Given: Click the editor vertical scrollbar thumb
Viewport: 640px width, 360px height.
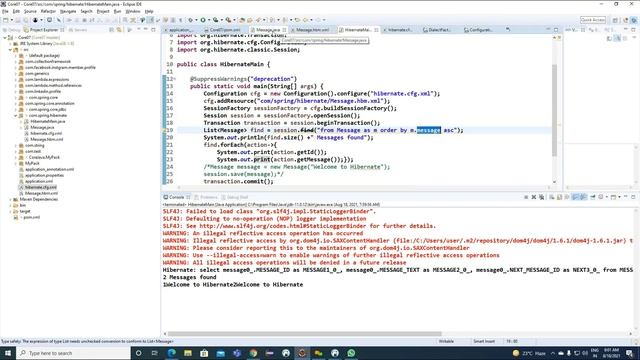Looking at the screenshot, I should tap(554, 110).
